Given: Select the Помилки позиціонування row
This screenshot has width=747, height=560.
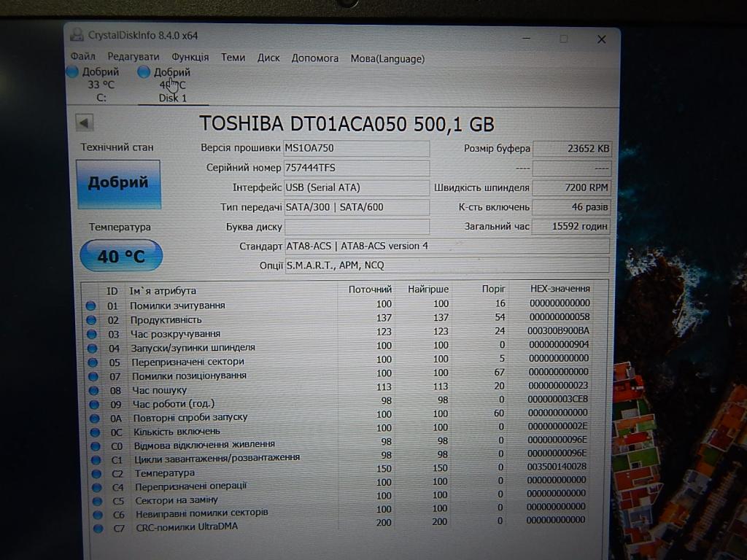Looking at the screenshot, I should coord(337,374).
